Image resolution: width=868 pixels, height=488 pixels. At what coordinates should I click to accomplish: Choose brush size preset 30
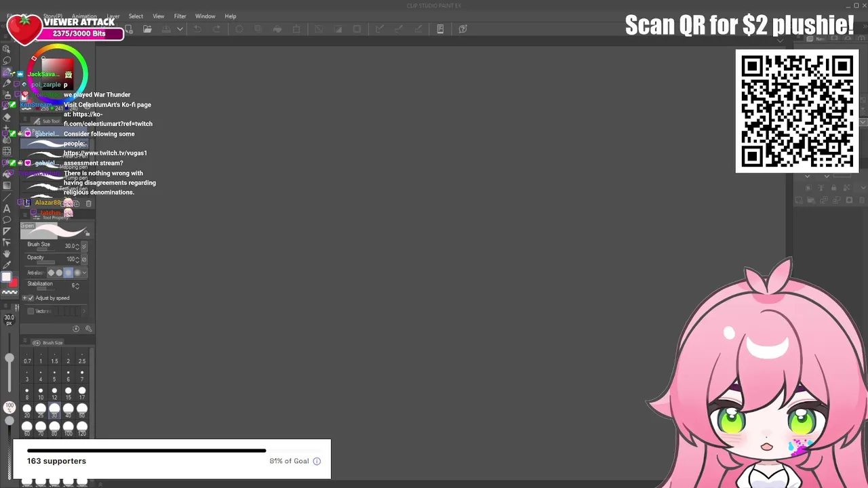tap(54, 411)
